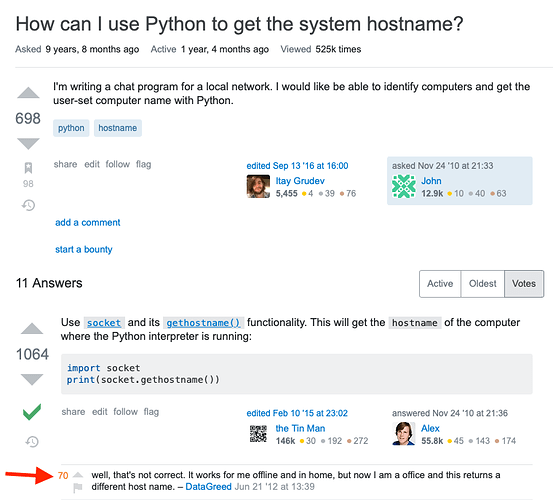Click the green accepted checkmark

[x=32, y=411]
